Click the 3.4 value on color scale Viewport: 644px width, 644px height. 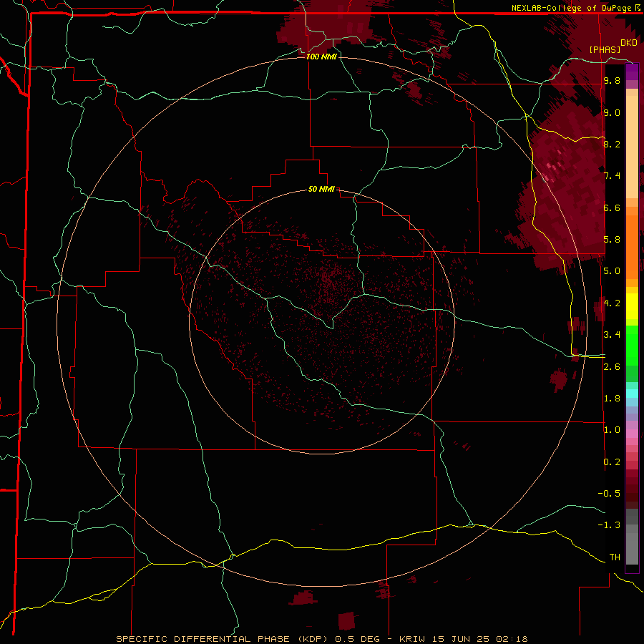point(612,335)
